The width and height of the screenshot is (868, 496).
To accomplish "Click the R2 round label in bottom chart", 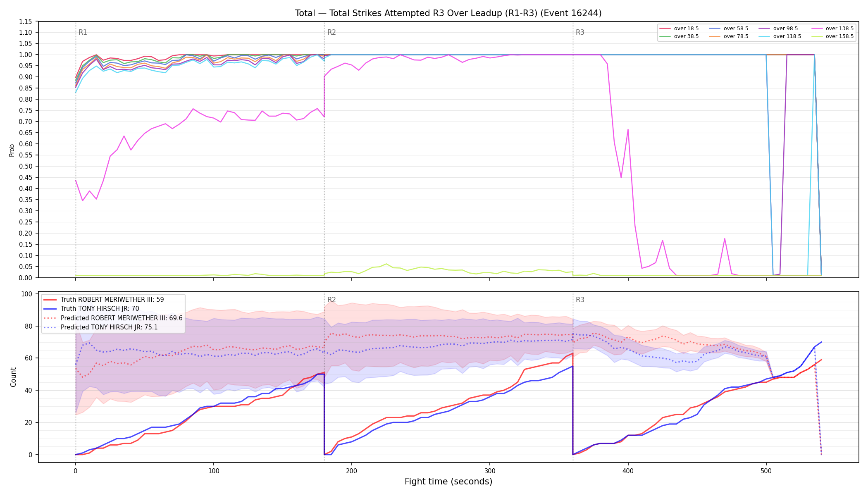I will point(331,300).
